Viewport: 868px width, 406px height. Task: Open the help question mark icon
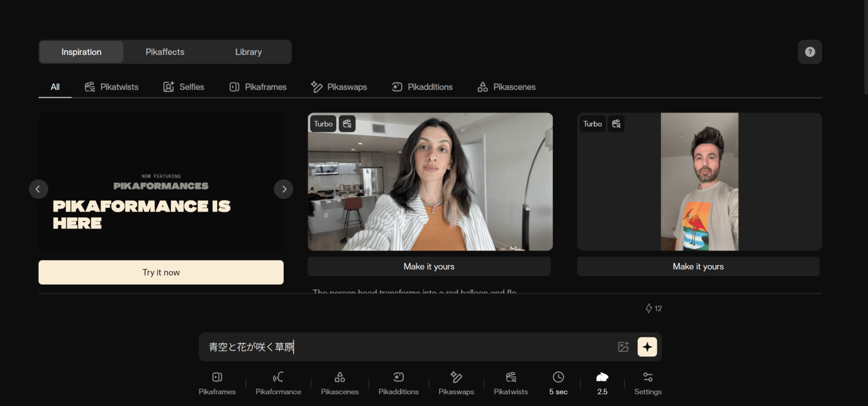(810, 52)
